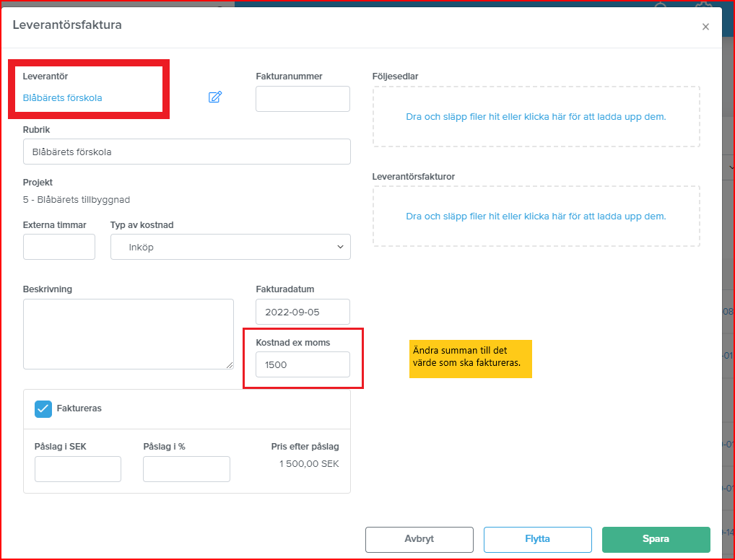Click the Rubrik text field
The image size is (735, 560).
point(186,152)
